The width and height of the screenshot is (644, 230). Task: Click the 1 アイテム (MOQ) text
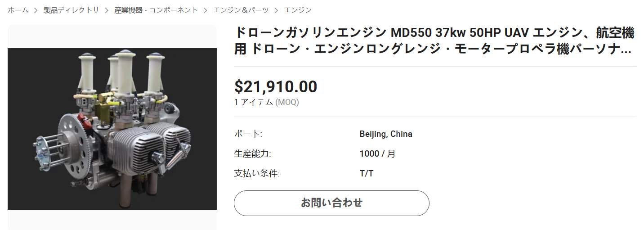point(266,102)
